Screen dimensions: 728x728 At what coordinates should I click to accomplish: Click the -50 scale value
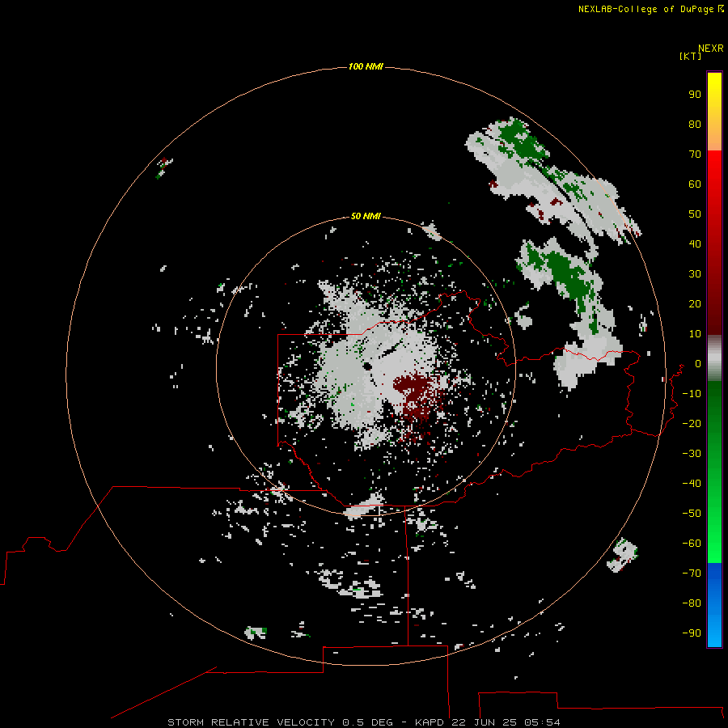pos(692,514)
